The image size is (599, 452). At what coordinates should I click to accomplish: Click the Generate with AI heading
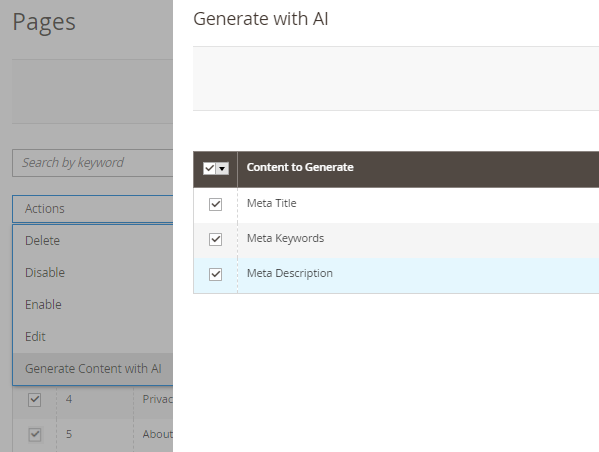(x=261, y=19)
